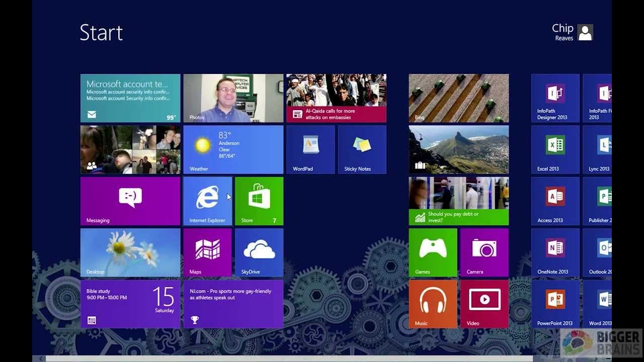Launch OneNote 2013 tile

point(555,253)
